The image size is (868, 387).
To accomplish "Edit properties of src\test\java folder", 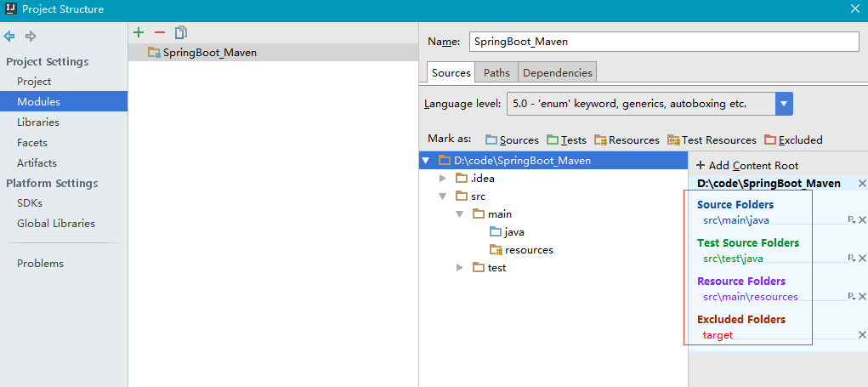I will pos(852,259).
